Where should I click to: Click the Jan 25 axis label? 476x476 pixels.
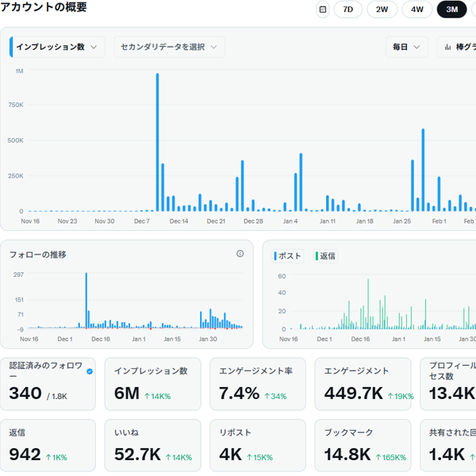point(401,221)
